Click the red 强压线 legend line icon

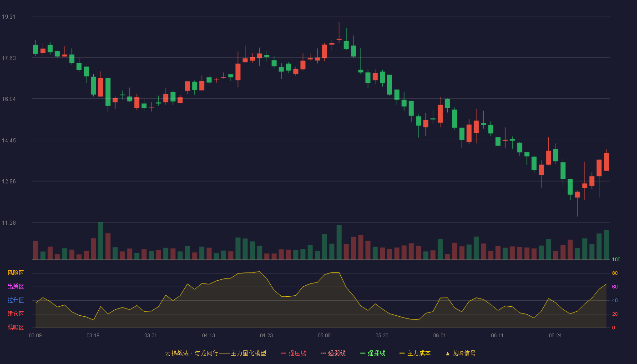coord(283,353)
